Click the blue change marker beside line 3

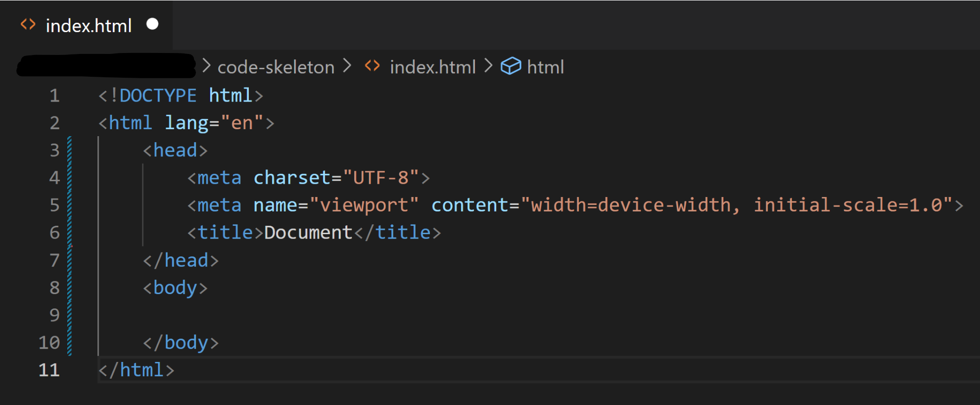[x=69, y=151]
